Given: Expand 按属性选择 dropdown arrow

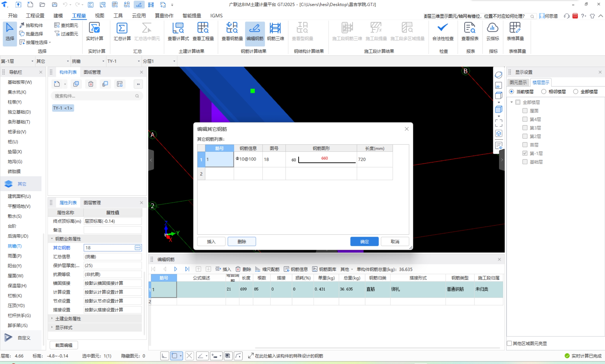Looking at the screenshot, I should 50,43.
